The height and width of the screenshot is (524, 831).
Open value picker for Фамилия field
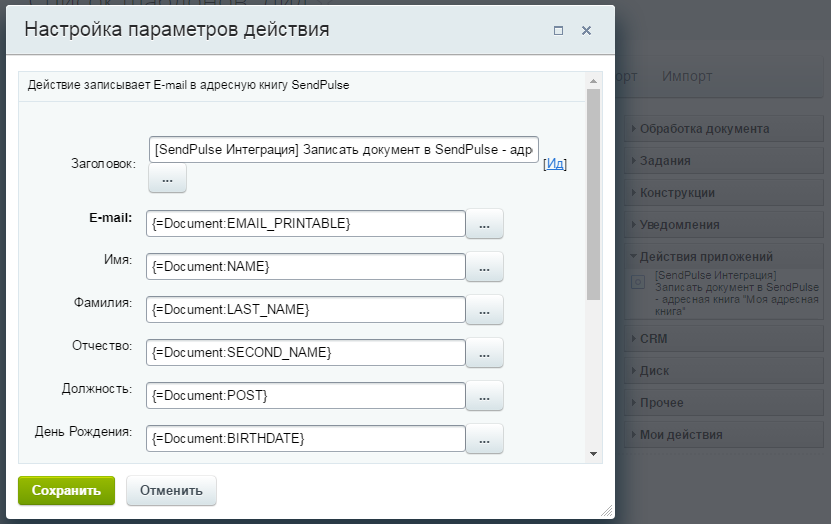pos(484,310)
